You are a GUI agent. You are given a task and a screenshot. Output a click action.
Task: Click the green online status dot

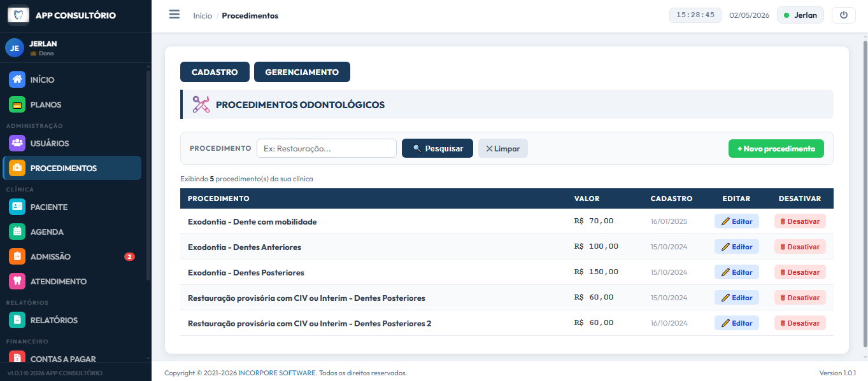pos(786,15)
